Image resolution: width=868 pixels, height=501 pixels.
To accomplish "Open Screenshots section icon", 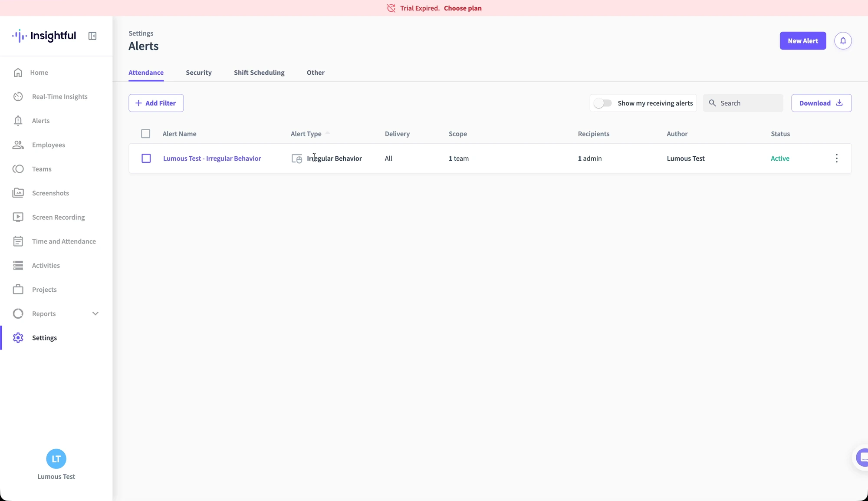I will click(x=18, y=193).
